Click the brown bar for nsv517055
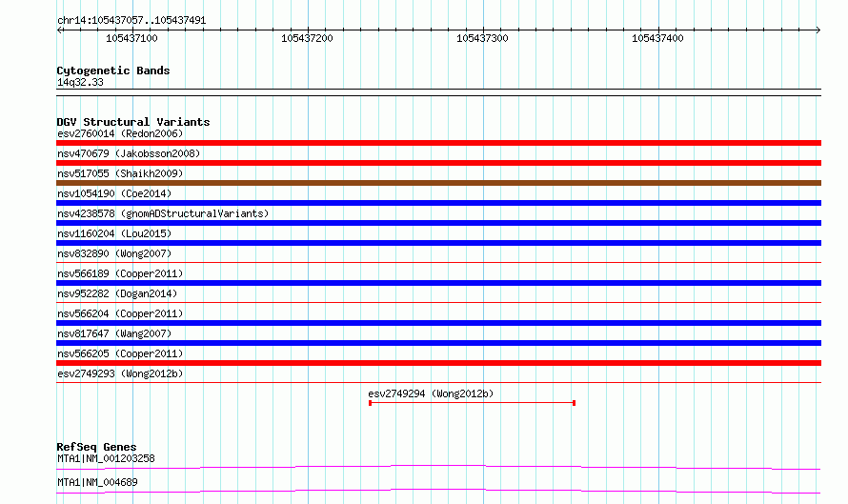The height and width of the screenshot is (504, 848). click(438, 183)
